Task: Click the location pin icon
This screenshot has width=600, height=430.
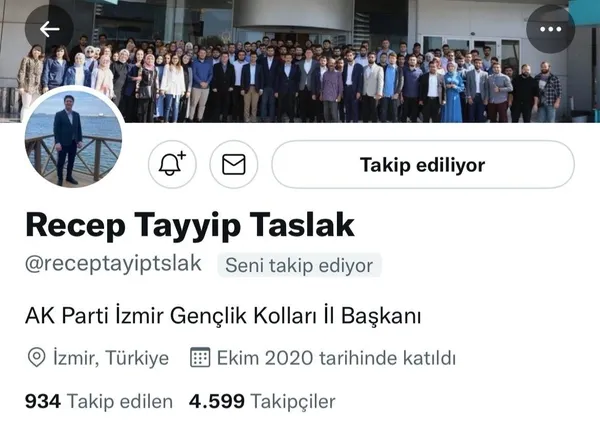Action: point(37,358)
